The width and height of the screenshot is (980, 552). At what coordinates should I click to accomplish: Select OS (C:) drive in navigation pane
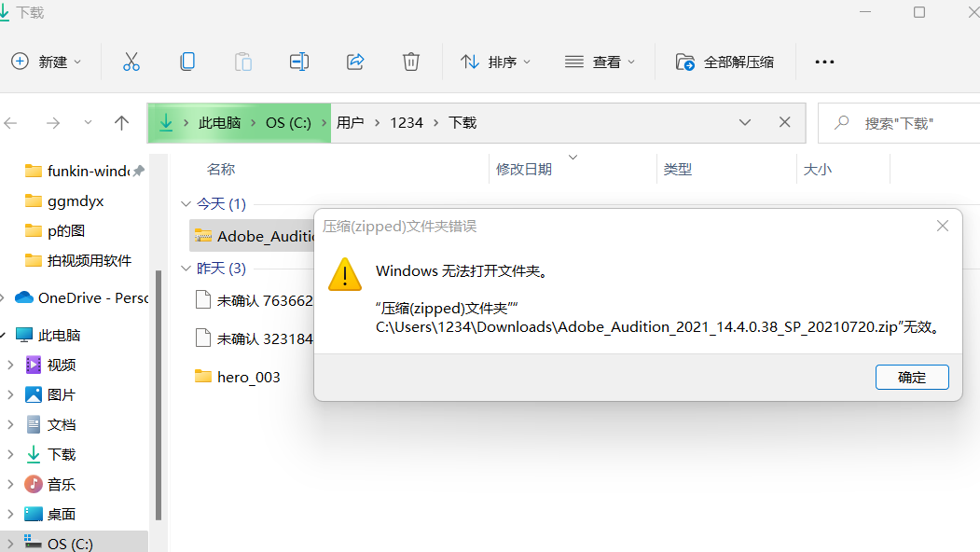pos(60,543)
